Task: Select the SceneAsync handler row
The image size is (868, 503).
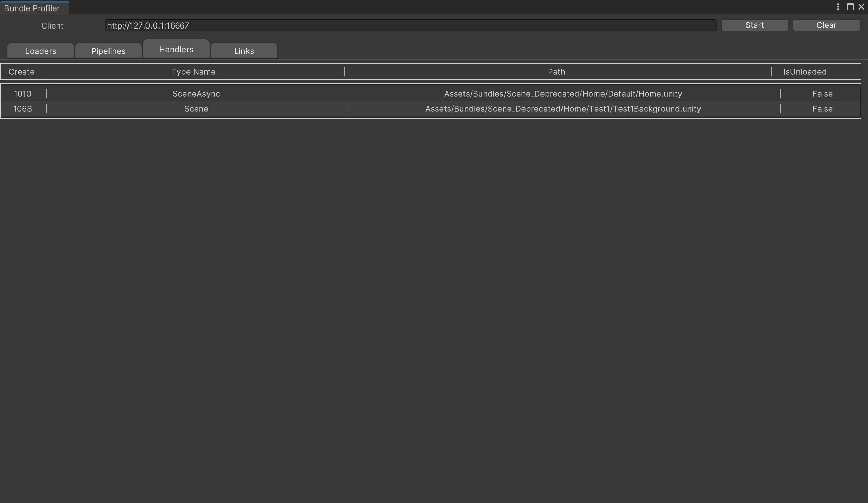Action: [196, 94]
